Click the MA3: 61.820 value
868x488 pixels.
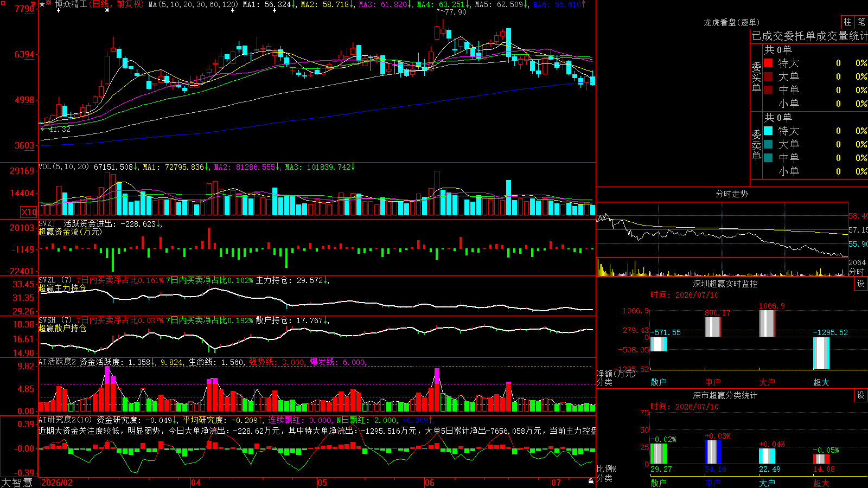[x=383, y=4]
